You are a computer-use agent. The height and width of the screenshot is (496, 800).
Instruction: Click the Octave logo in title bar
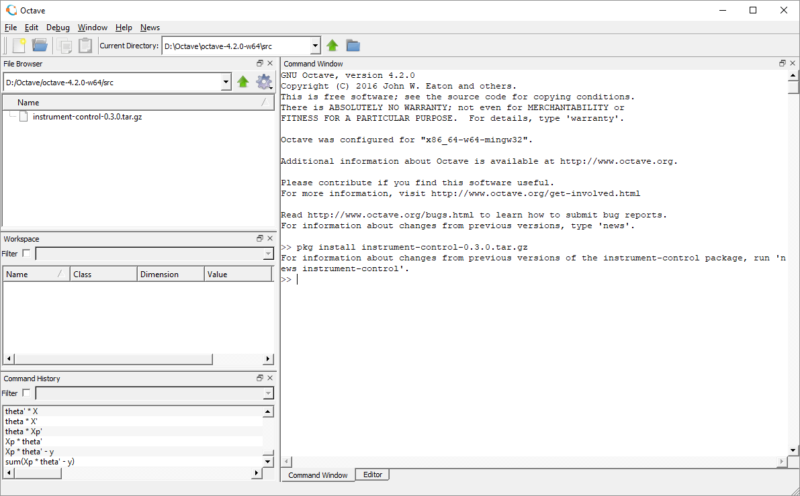tap(11, 10)
